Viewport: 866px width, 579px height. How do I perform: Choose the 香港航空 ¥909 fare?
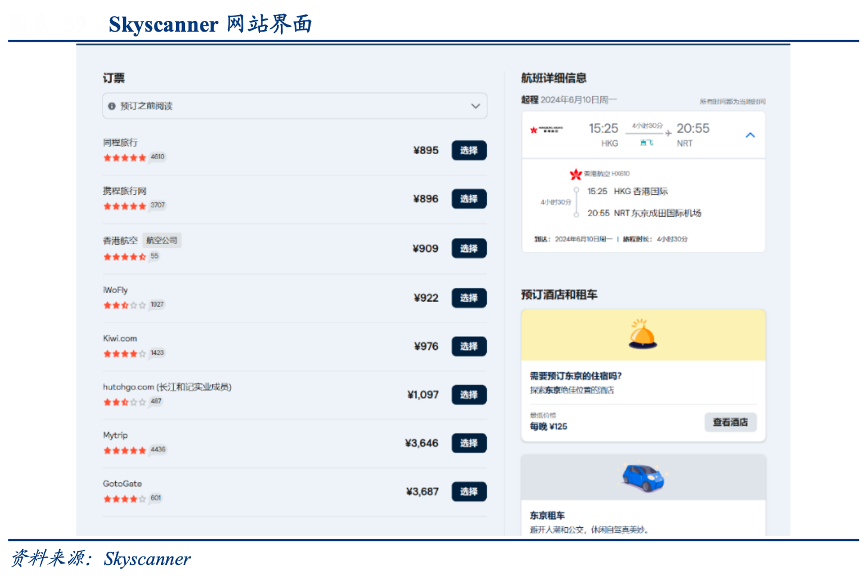469,248
